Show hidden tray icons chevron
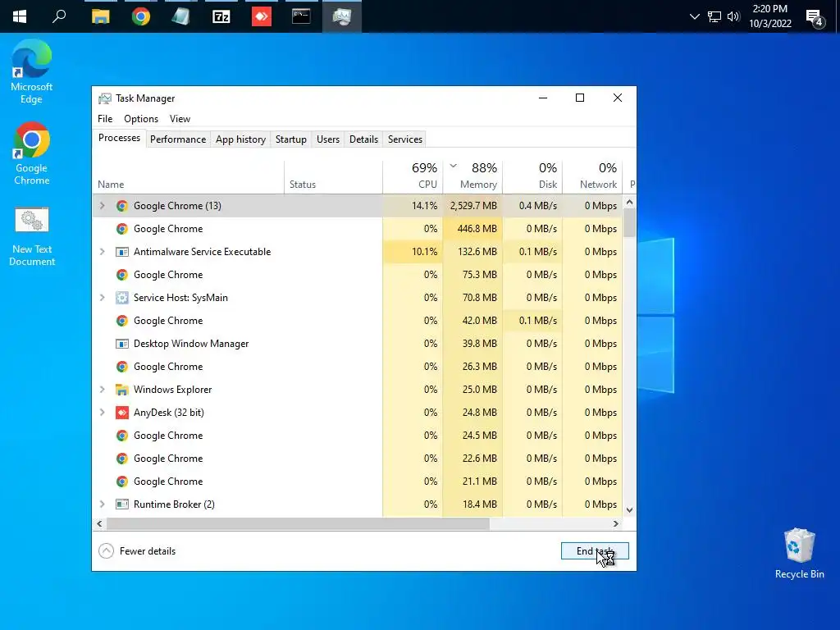 point(694,16)
